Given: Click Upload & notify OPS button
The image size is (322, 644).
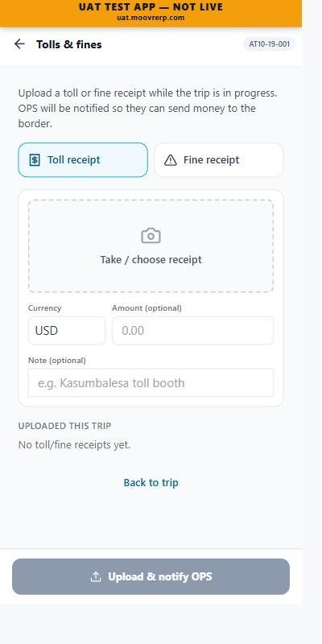Looking at the screenshot, I should pyautogui.click(x=151, y=576).
